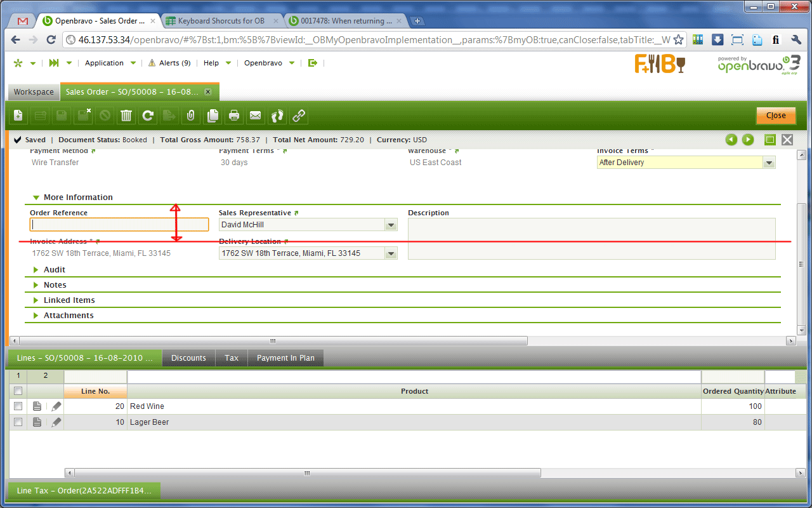Switch to the Tax tab

point(232,358)
